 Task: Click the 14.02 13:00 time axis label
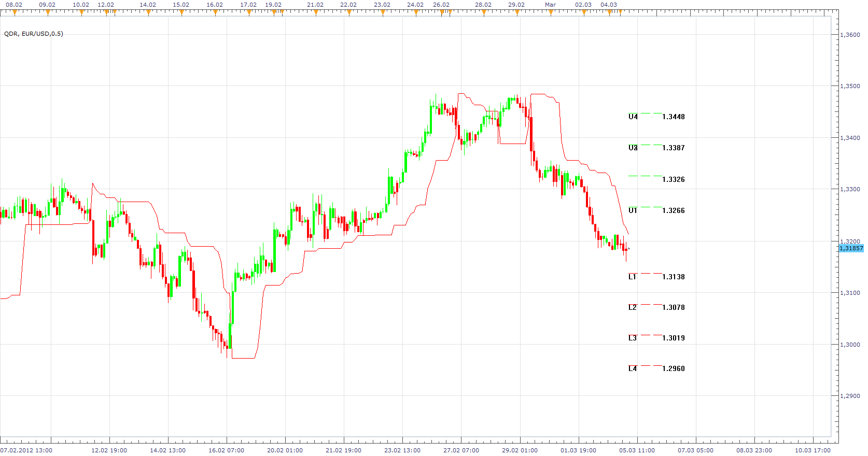click(x=168, y=450)
